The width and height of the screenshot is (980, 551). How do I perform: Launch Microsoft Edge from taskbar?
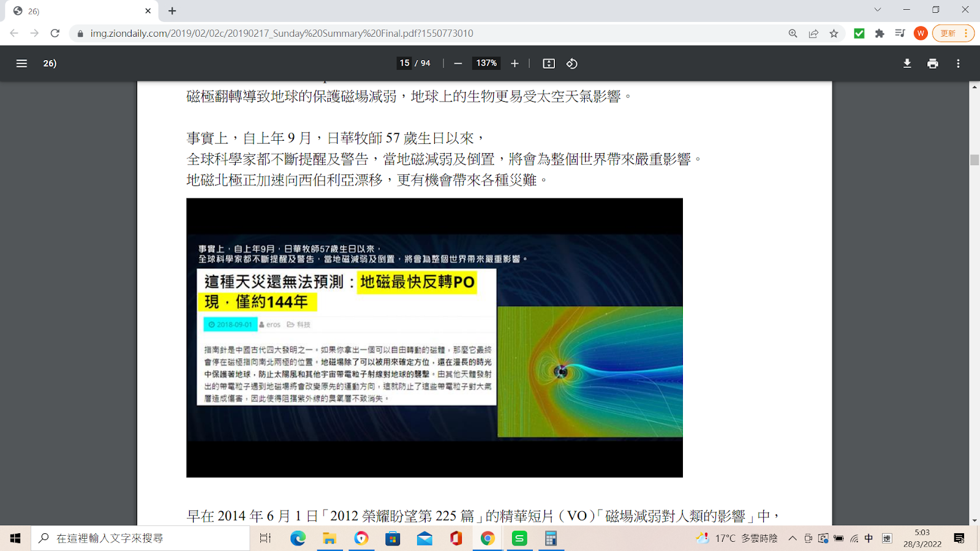click(298, 538)
